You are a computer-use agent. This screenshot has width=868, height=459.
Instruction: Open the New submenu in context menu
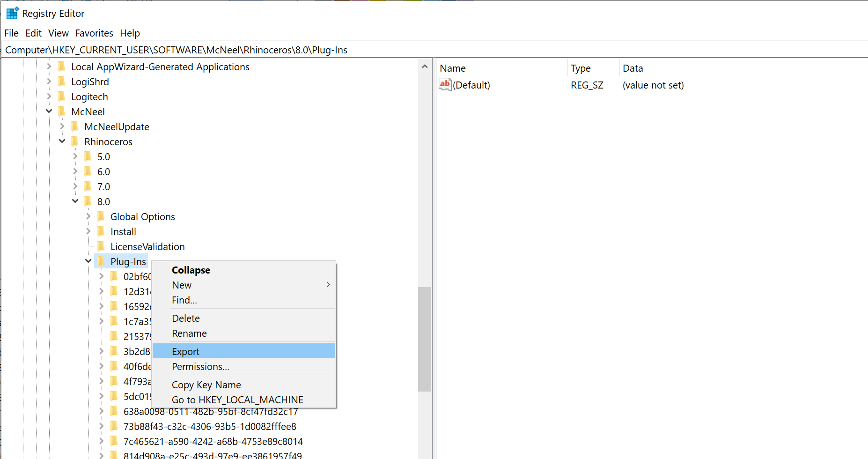(243, 285)
